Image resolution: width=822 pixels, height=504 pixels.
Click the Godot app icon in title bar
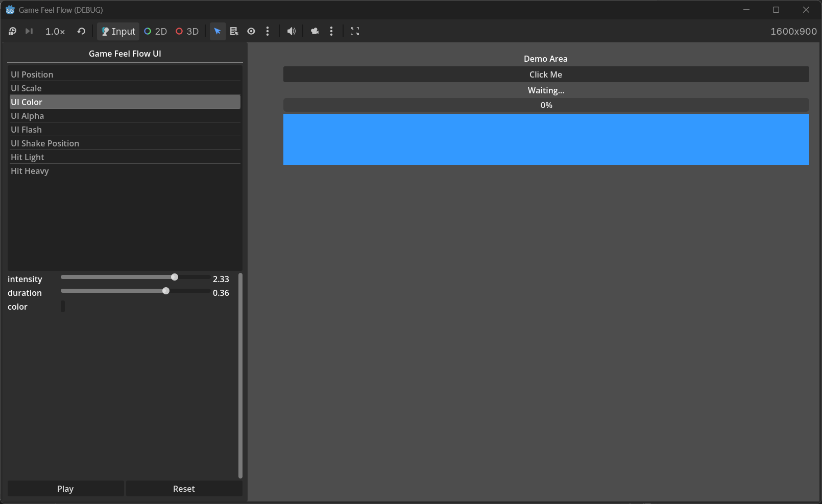pyautogui.click(x=10, y=10)
